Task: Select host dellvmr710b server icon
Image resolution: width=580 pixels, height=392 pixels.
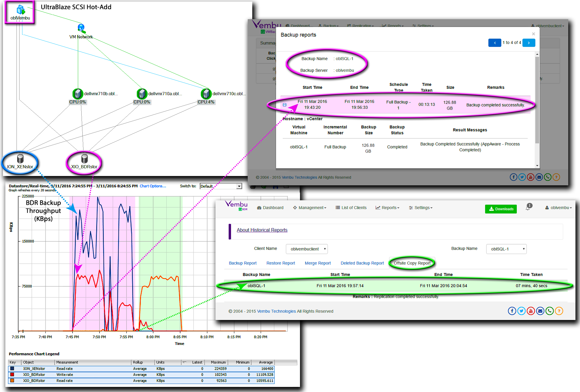Action: click(78, 94)
